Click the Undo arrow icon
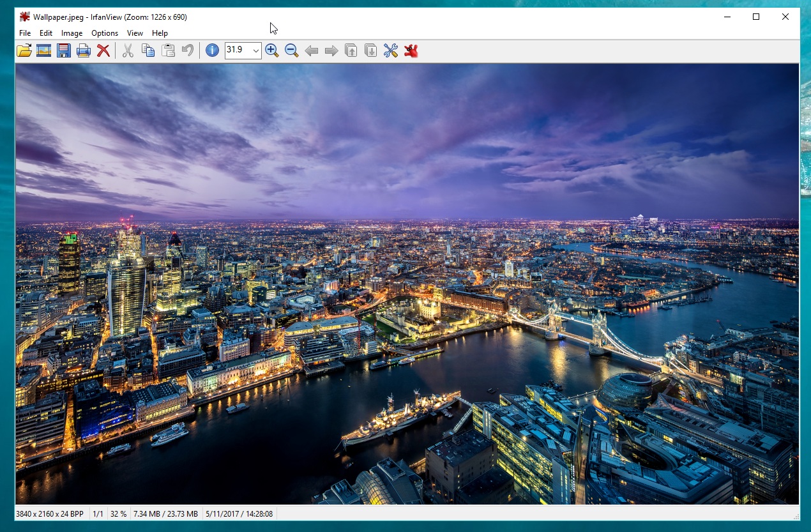Image resolution: width=811 pixels, height=532 pixels. [x=188, y=50]
